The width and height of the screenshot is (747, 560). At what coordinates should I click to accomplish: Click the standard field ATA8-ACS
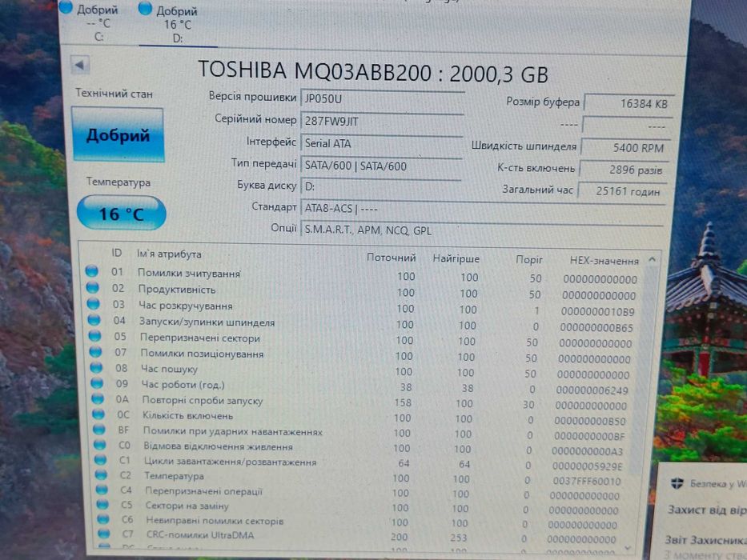point(482,209)
